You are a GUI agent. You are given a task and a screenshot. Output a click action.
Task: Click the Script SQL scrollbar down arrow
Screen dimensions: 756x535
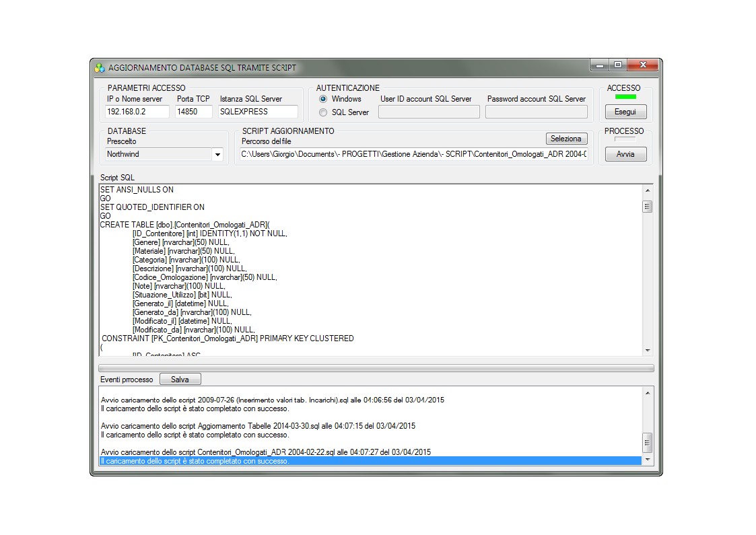coord(648,351)
